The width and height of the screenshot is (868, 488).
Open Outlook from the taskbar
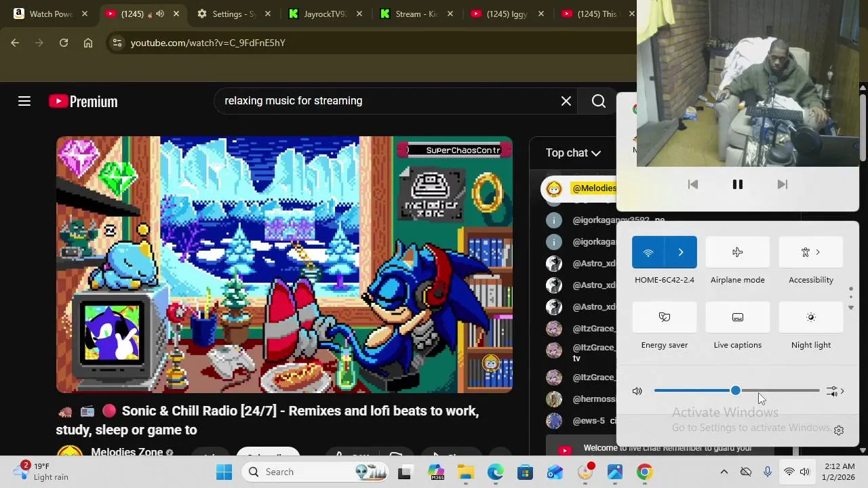(x=555, y=472)
